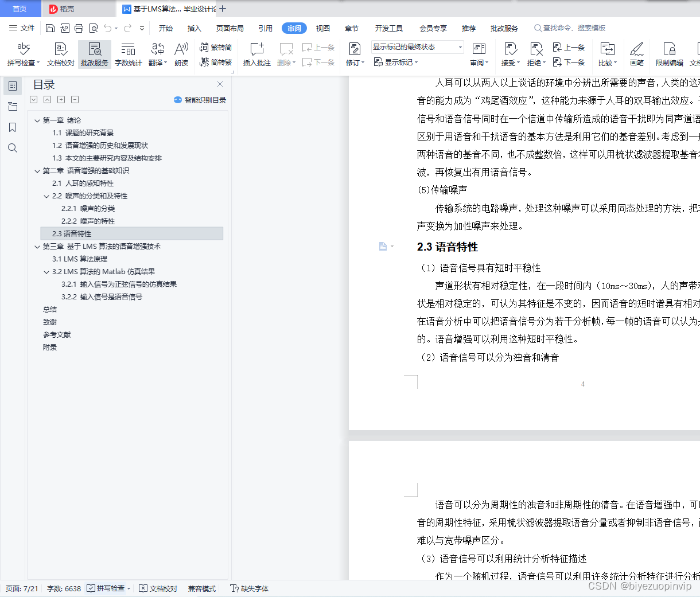Switch to the 视图 ribbon tab

(x=322, y=28)
